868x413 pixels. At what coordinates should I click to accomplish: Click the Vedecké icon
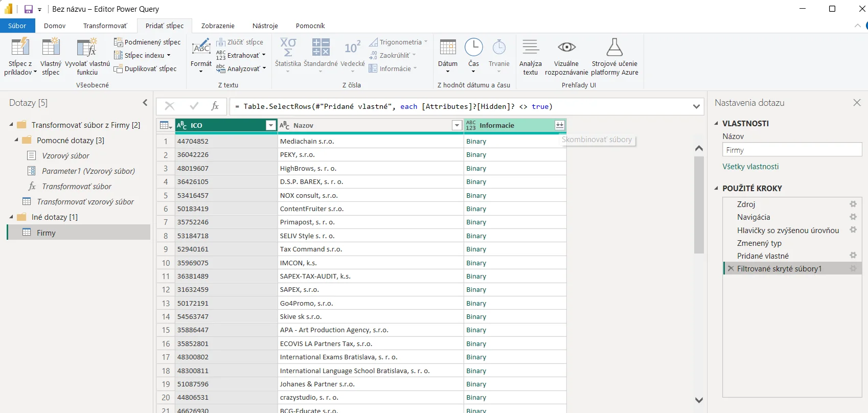tap(352, 47)
